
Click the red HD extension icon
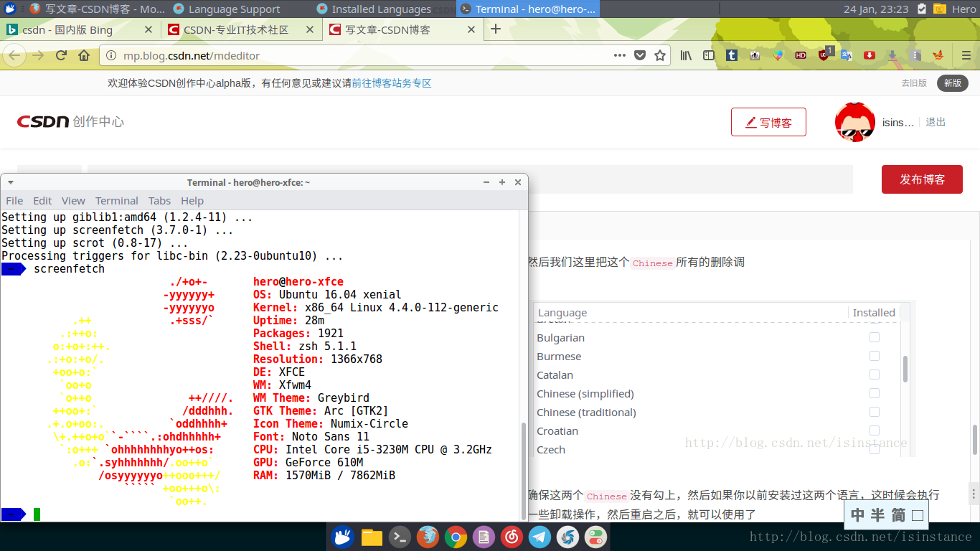801,55
